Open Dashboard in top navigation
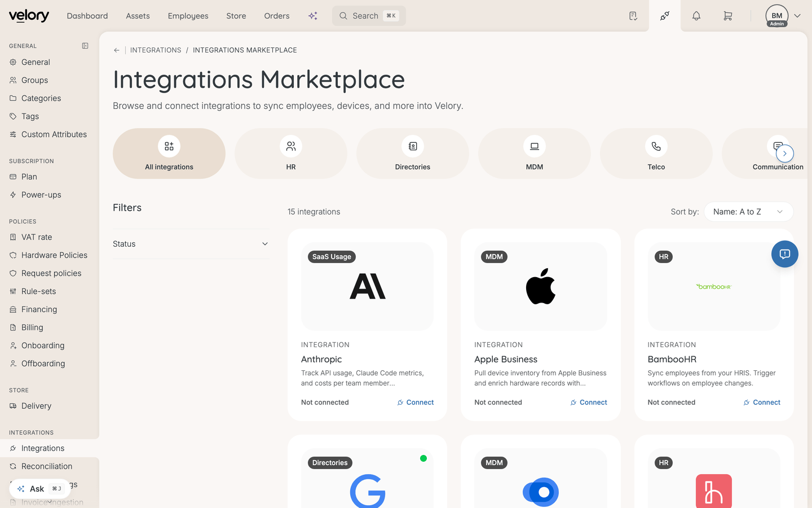This screenshot has width=812, height=508. click(x=87, y=16)
